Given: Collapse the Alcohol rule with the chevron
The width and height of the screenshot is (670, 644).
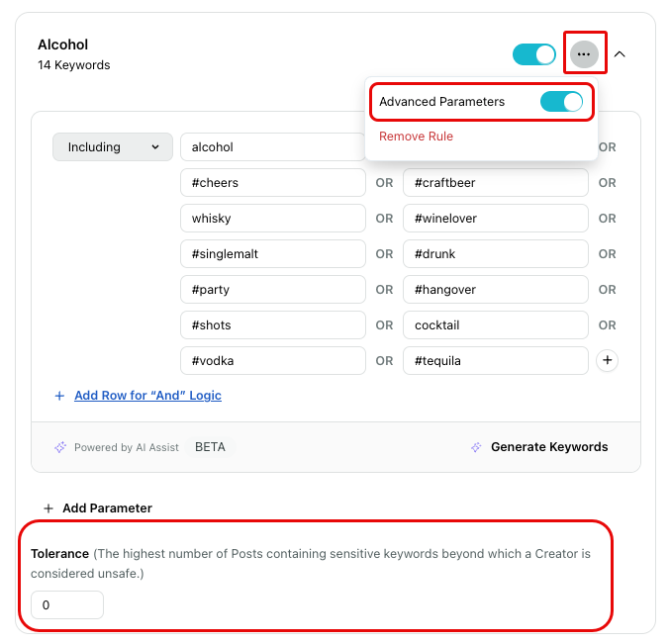Looking at the screenshot, I should coord(620,54).
